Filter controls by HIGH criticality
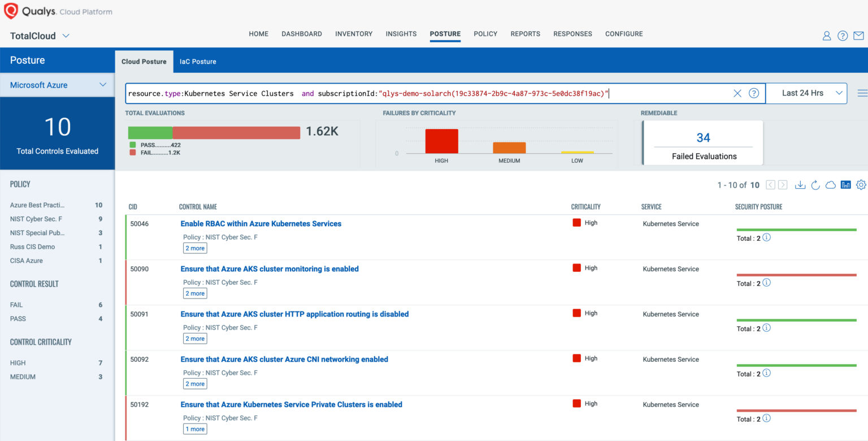 (17, 362)
